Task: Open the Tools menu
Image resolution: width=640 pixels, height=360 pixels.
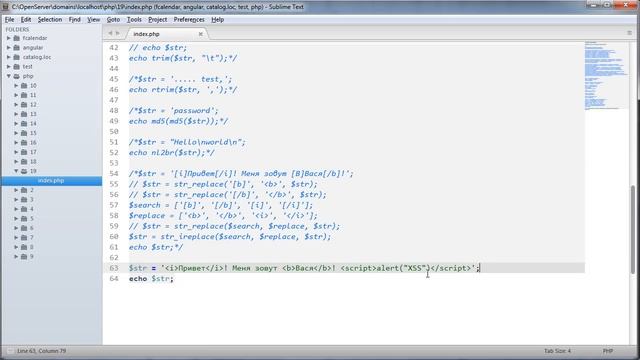Action: (134, 20)
